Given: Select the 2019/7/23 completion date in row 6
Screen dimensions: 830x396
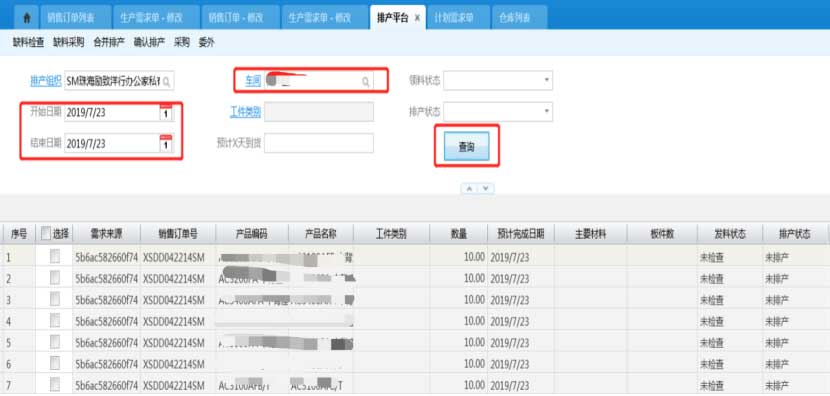Looking at the screenshot, I should click(509, 364).
